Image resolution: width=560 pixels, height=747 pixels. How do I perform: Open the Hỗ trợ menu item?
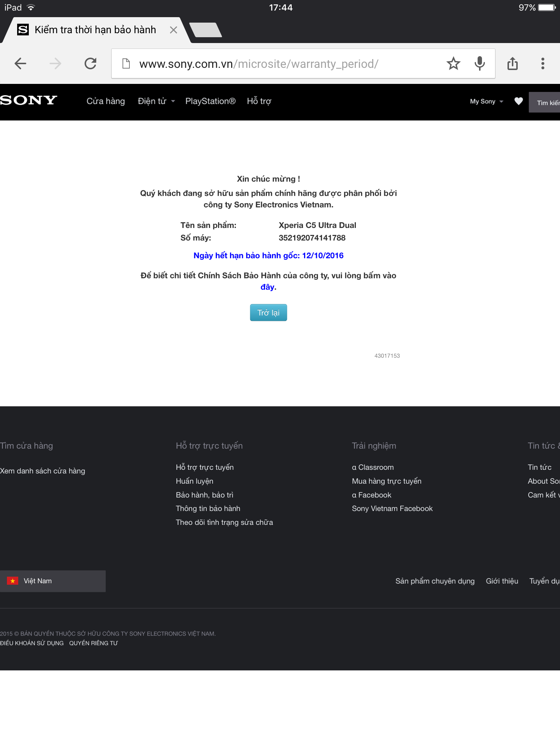(x=259, y=101)
